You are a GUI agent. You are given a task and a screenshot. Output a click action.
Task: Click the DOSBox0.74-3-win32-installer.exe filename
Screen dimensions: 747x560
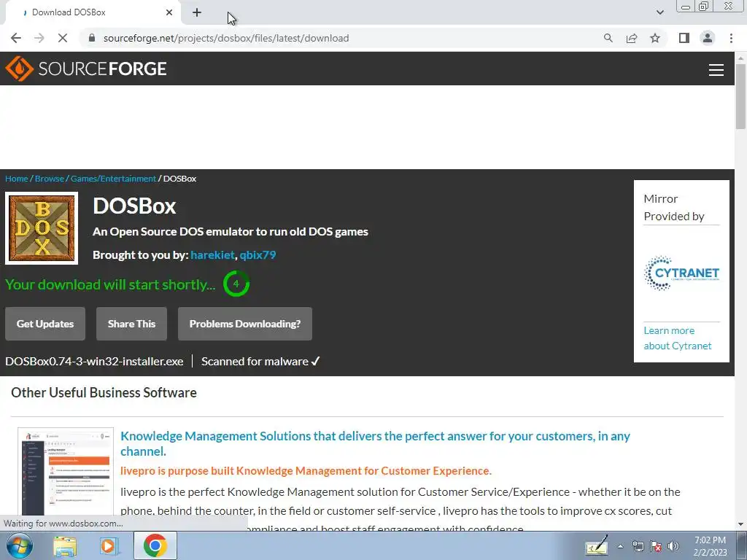click(x=94, y=362)
